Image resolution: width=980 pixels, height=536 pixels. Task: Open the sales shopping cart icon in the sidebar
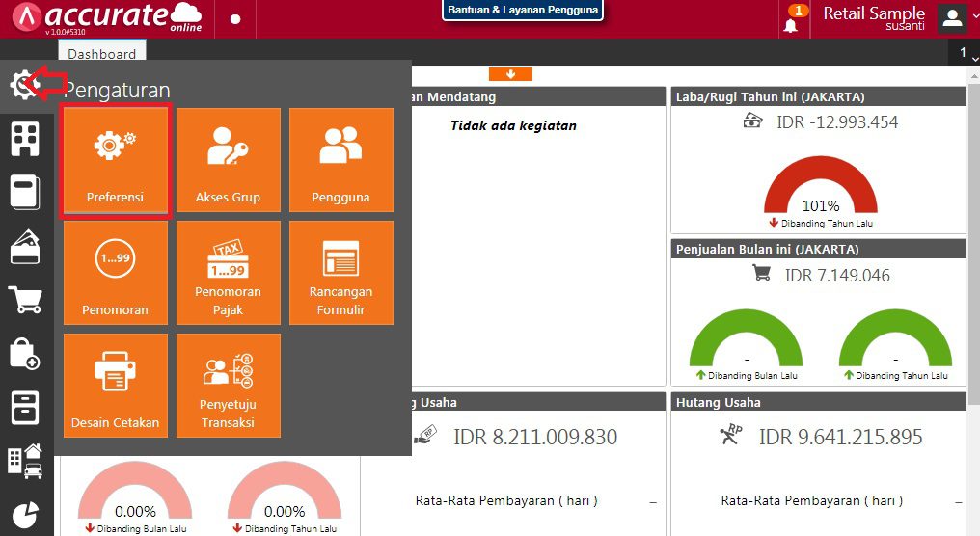pos(25,300)
